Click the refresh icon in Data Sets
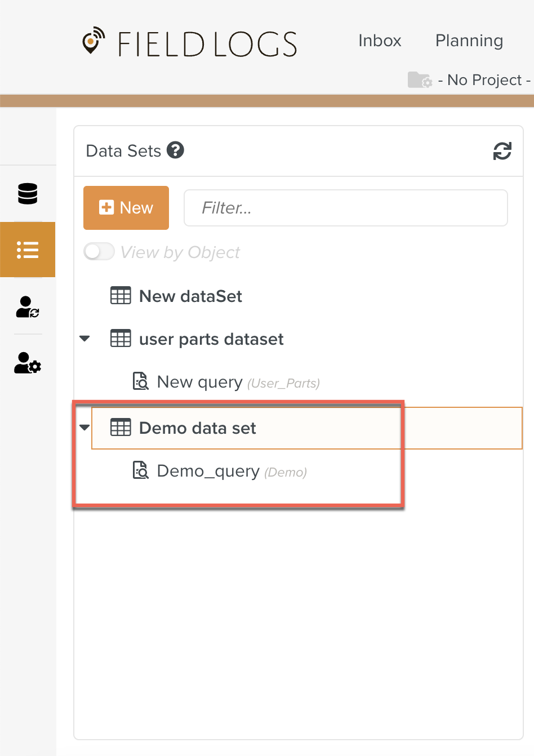Viewport: 534px width, 756px height. coord(502,151)
